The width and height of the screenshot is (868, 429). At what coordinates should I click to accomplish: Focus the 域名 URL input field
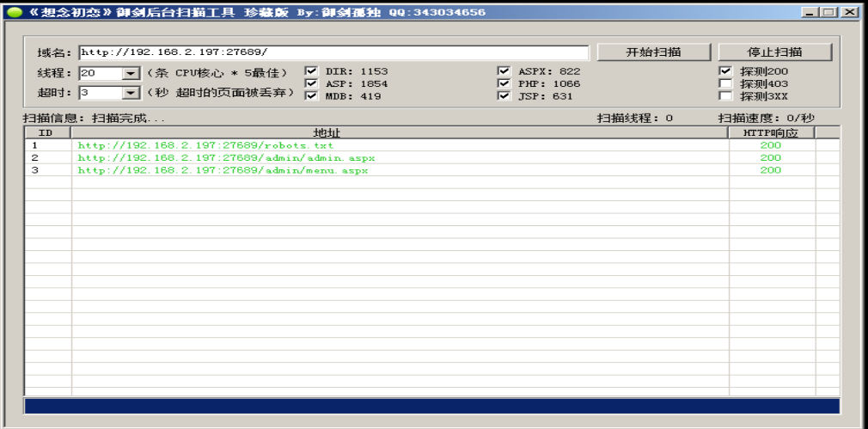(333, 52)
